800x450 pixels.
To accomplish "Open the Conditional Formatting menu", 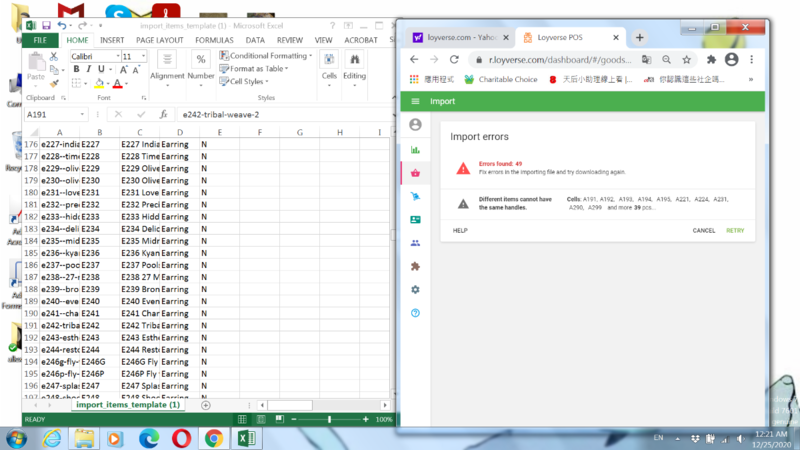I will [x=266, y=56].
